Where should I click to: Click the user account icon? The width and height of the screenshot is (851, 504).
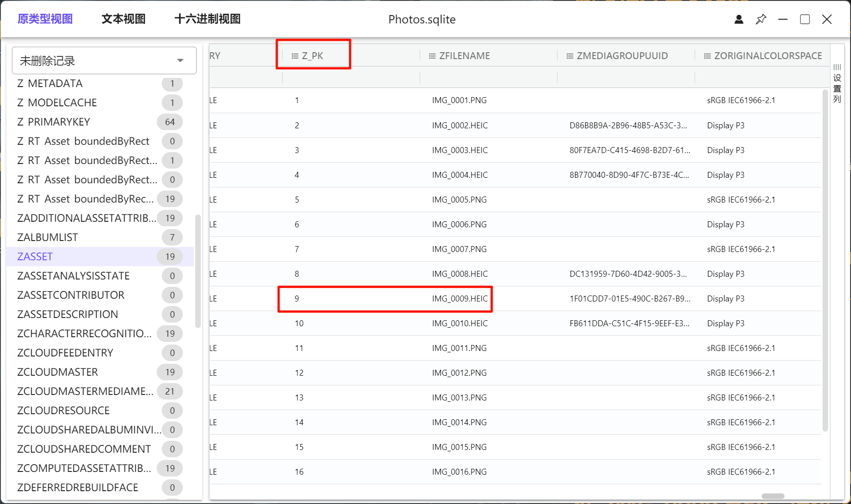click(x=739, y=19)
